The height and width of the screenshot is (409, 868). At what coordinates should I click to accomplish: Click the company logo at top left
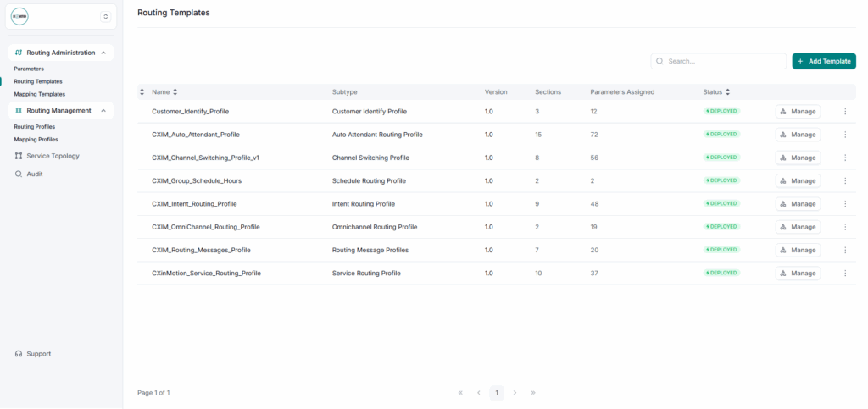(x=19, y=16)
